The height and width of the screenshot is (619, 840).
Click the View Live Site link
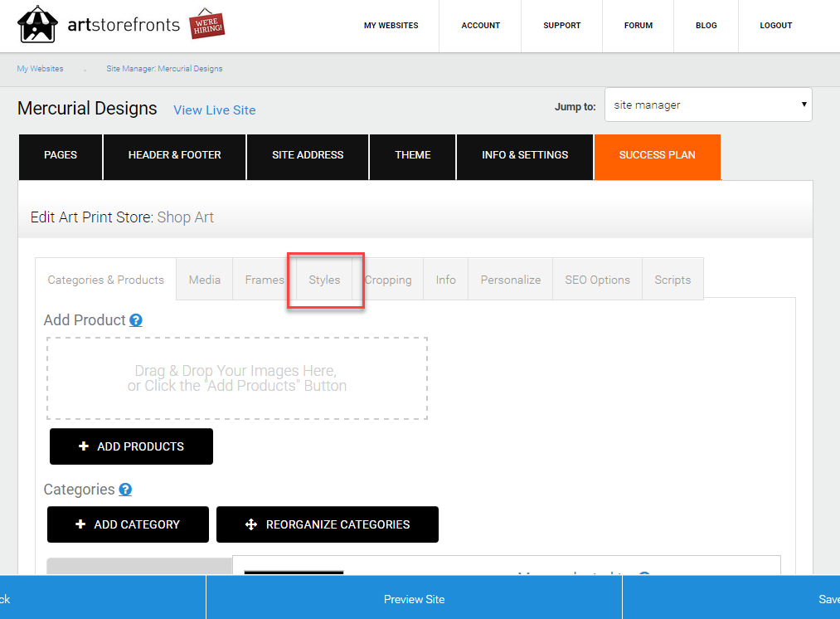click(x=214, y=110)
